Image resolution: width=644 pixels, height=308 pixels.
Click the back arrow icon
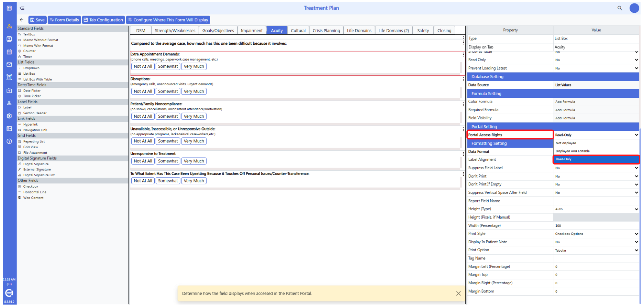[x=22, y=20]
